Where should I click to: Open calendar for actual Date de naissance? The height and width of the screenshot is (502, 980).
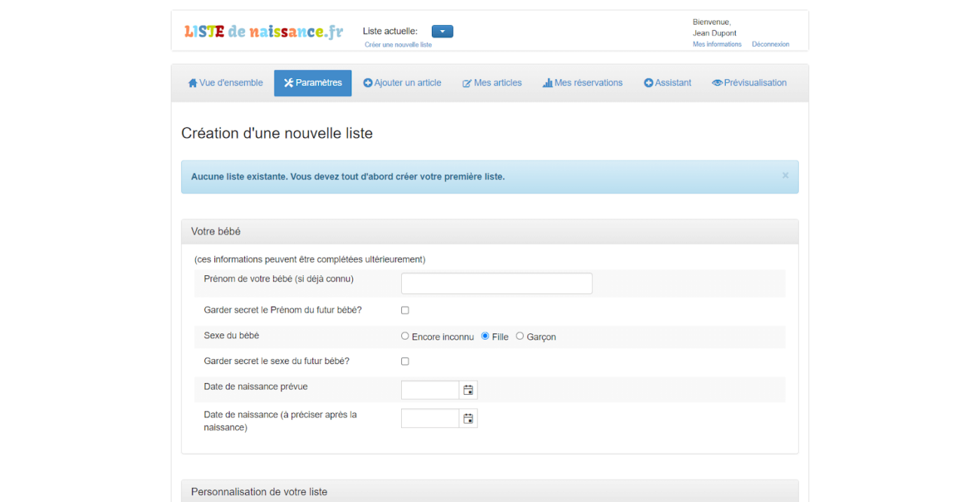click(468, 419)
